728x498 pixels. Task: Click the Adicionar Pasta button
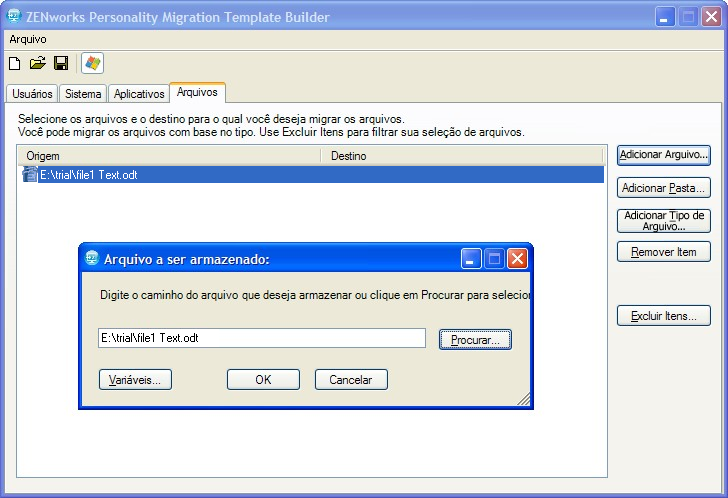pos(663,188)
